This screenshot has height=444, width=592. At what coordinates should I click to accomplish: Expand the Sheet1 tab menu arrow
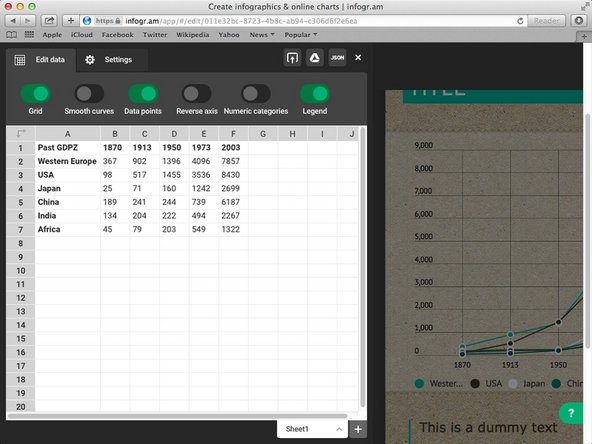(x=339, y=429)
